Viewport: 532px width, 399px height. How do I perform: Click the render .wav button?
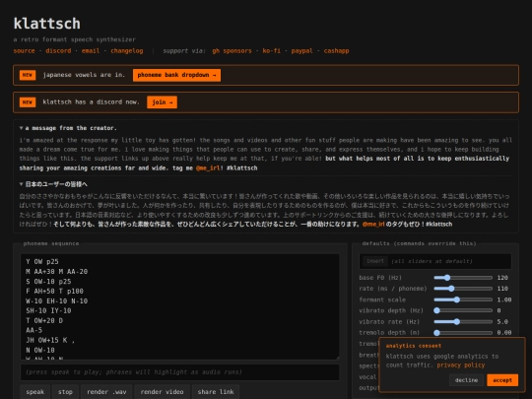coord(106,392)
